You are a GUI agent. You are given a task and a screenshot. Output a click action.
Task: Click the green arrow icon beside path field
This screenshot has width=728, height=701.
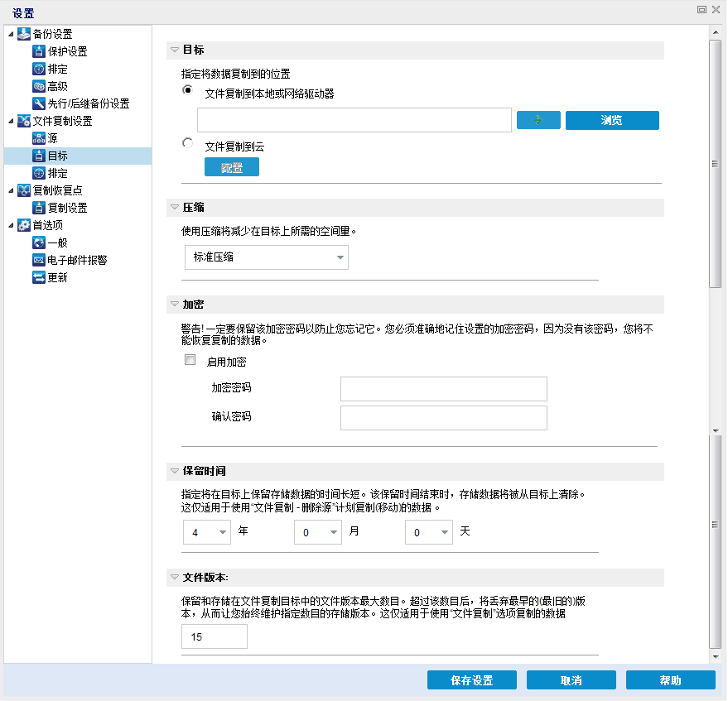tap(537, 120)
